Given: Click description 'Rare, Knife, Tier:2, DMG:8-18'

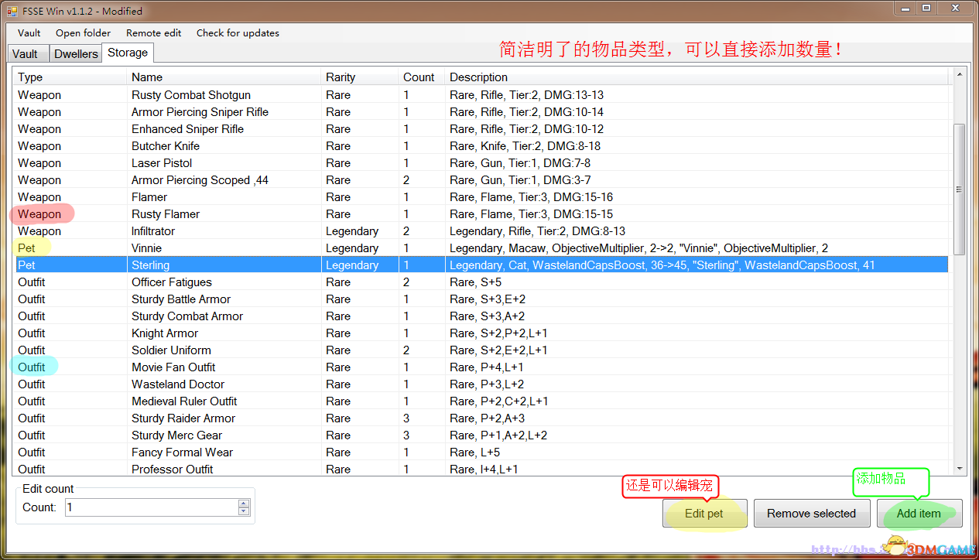Looking at the screenshot, I should click(x=525, y=146).
